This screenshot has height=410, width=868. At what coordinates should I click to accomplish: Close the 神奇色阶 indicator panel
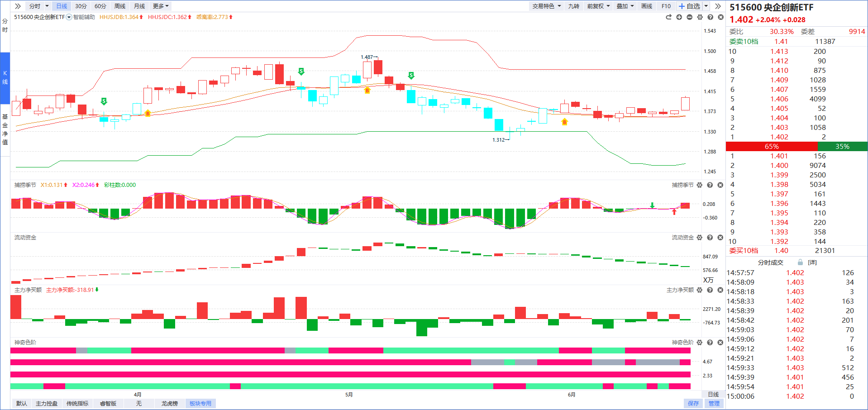click(x=720, y=343)
